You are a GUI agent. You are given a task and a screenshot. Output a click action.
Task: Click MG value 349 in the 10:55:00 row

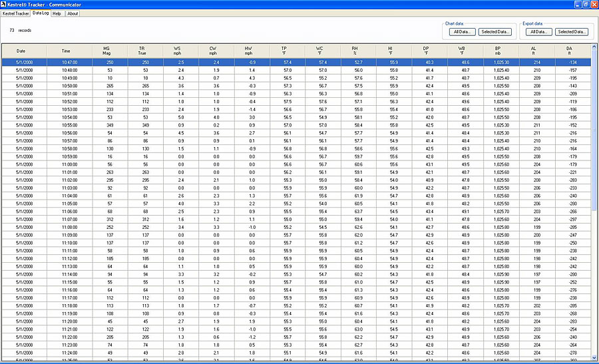pos(110,125)
